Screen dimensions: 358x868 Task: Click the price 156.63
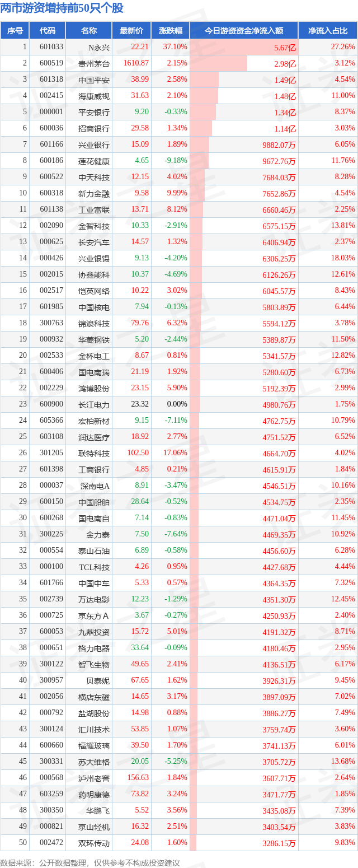[138, 778]
